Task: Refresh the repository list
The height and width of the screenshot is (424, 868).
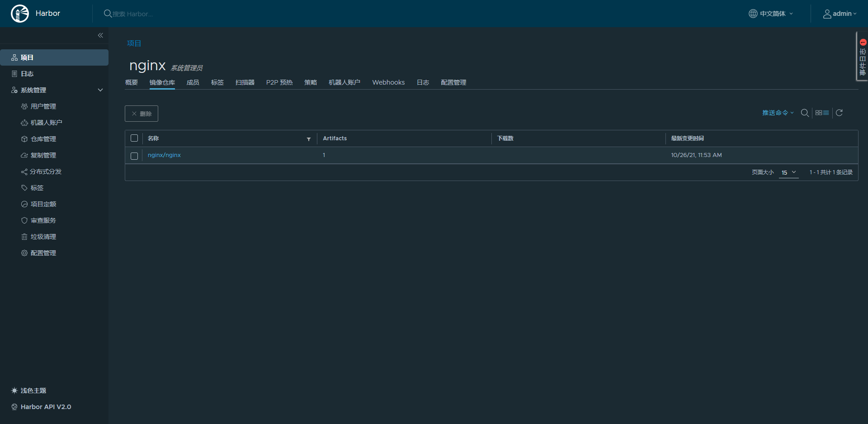Action: click(839, 113)
